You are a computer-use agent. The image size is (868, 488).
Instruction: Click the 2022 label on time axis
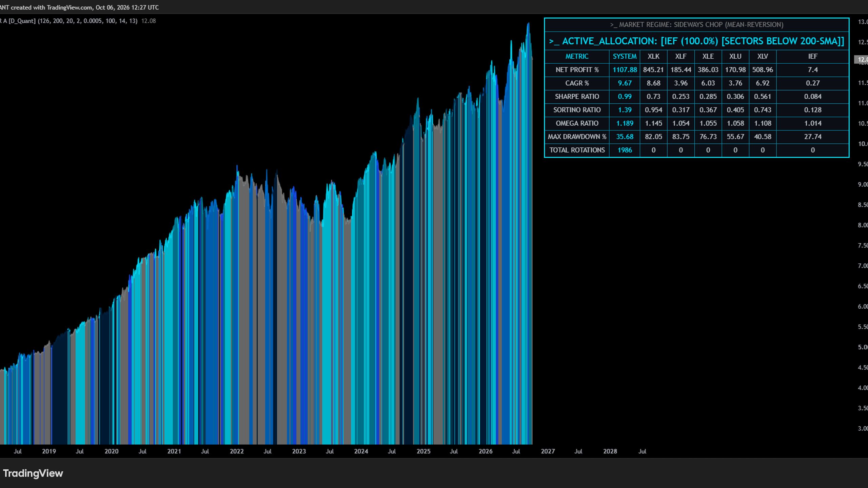pos(237,451)
